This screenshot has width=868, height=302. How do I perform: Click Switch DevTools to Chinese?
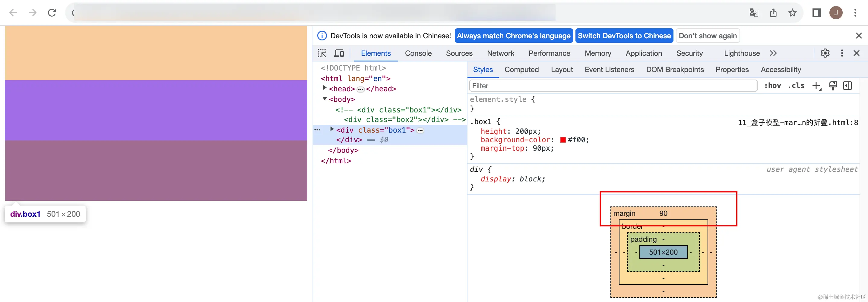(x=624, y=36)
